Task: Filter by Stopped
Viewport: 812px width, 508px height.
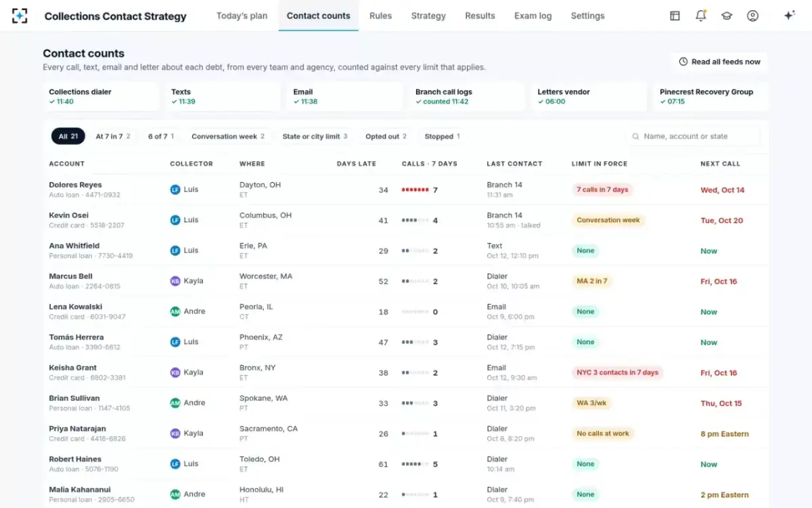Action: click(x=443, y=136)
